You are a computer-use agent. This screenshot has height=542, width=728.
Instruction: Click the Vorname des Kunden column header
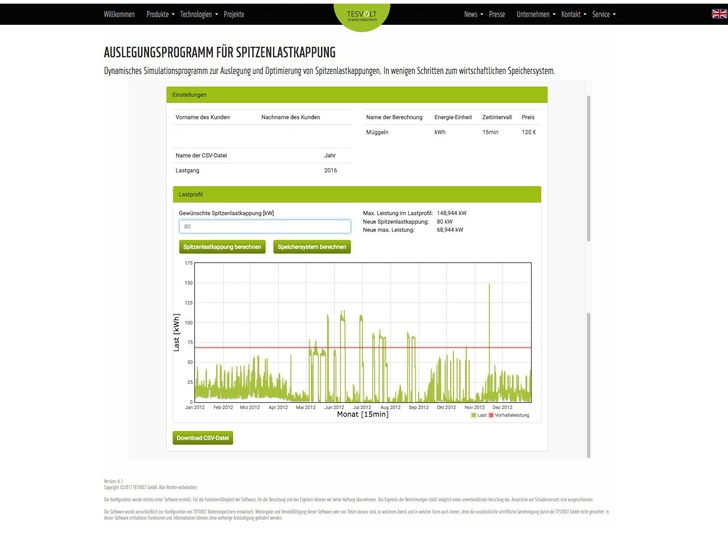tap(202, 118)
